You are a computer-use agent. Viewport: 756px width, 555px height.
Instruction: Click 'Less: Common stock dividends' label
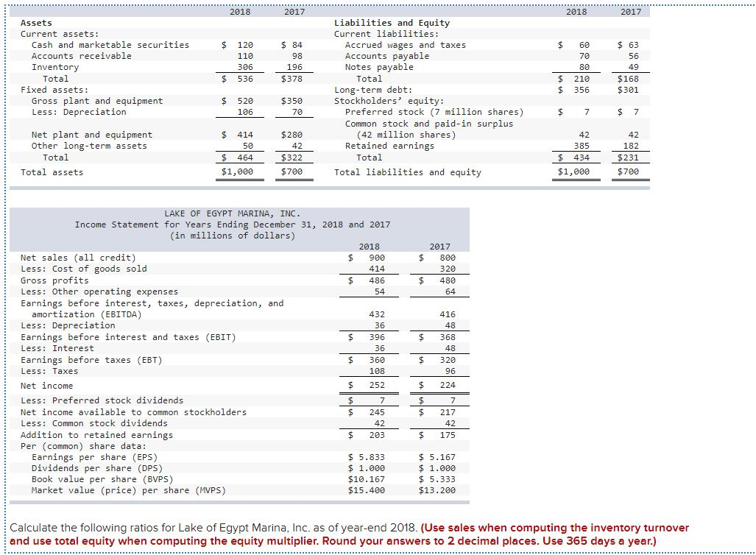pyautogui.click(x=94, y=423)
